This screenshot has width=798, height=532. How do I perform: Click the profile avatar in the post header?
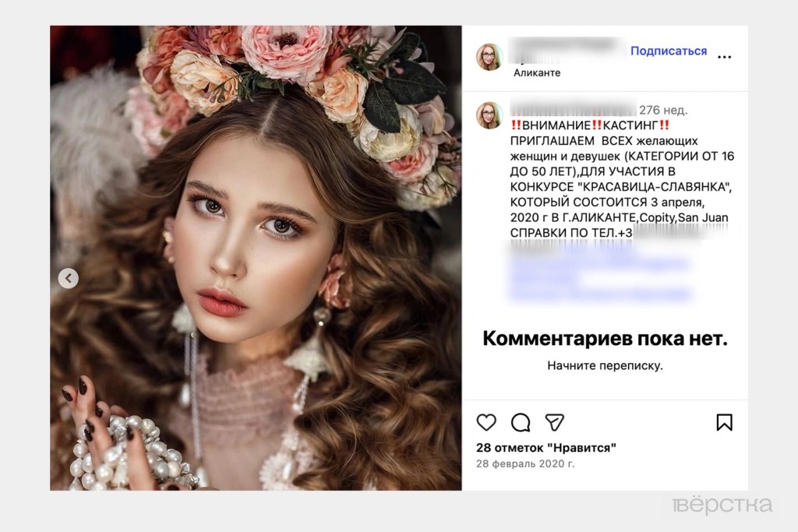490,57
